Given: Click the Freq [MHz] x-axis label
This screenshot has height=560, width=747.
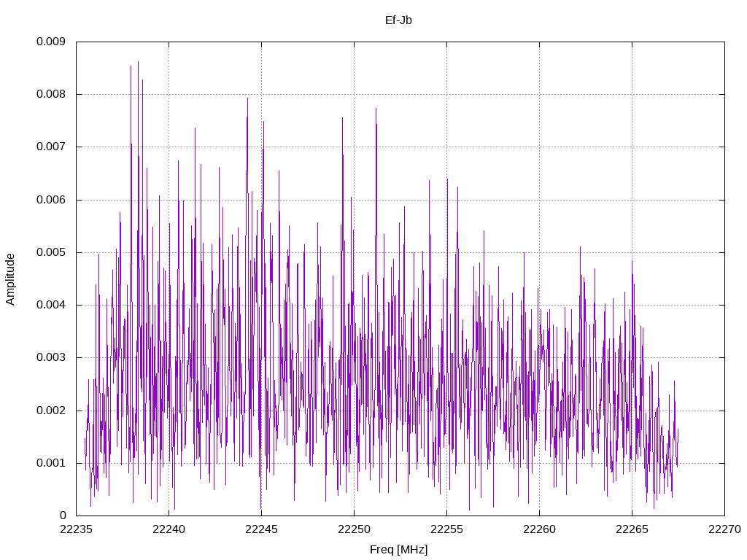Looking at the screenshot, I should click(x=399, y=550).
